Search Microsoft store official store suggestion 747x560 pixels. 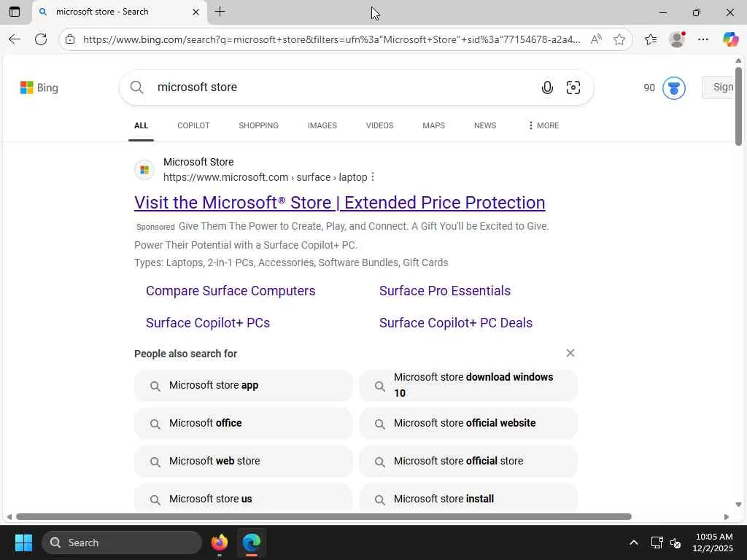[468, 462]
